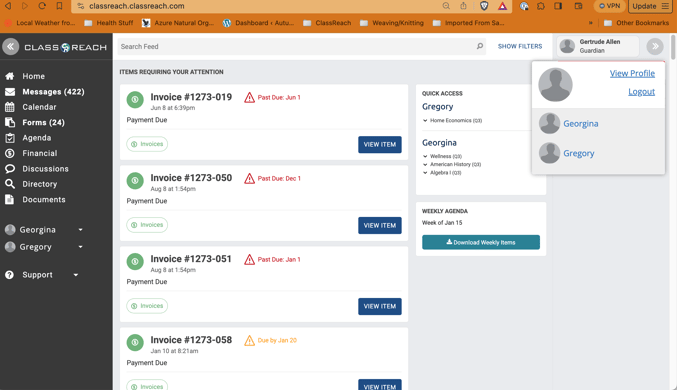677x390 pixels.
Task: Click the Messages envelope icon
Action: coord(9,92)
